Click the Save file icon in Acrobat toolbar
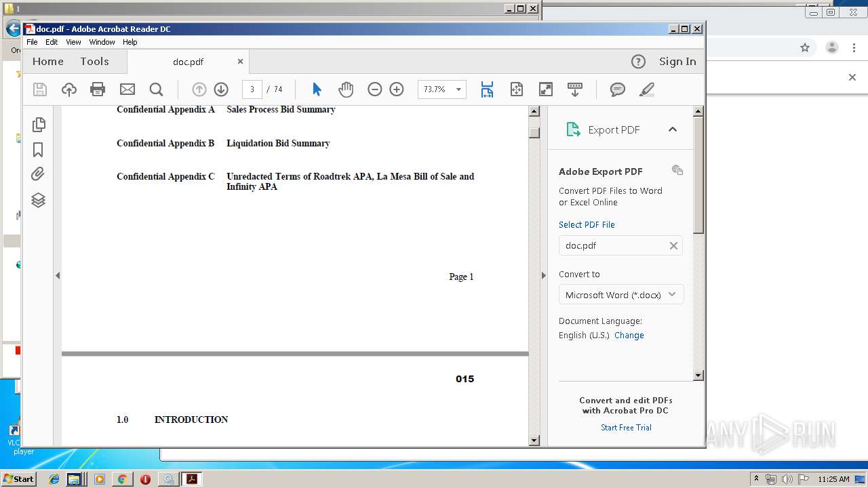 coord(40,89)
